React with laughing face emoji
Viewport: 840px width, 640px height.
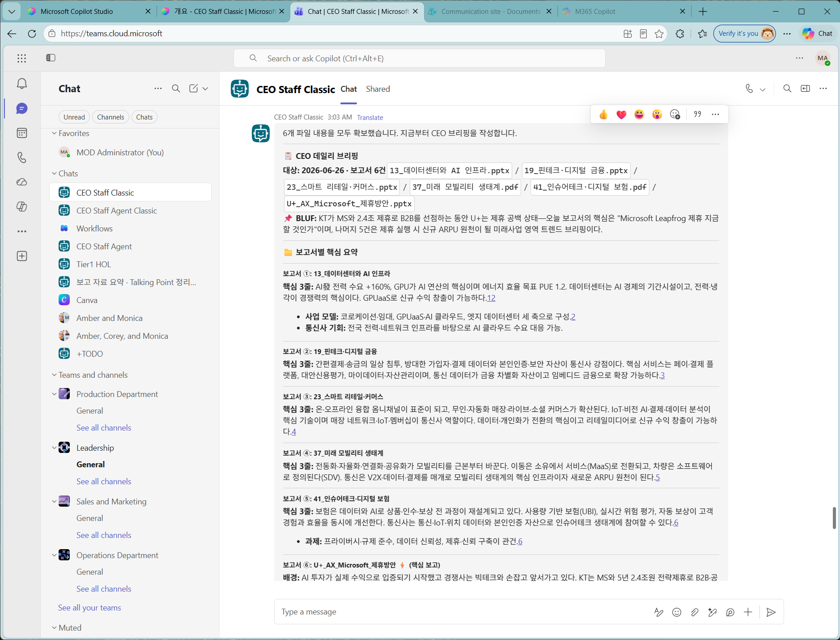[x=639, y=115]
